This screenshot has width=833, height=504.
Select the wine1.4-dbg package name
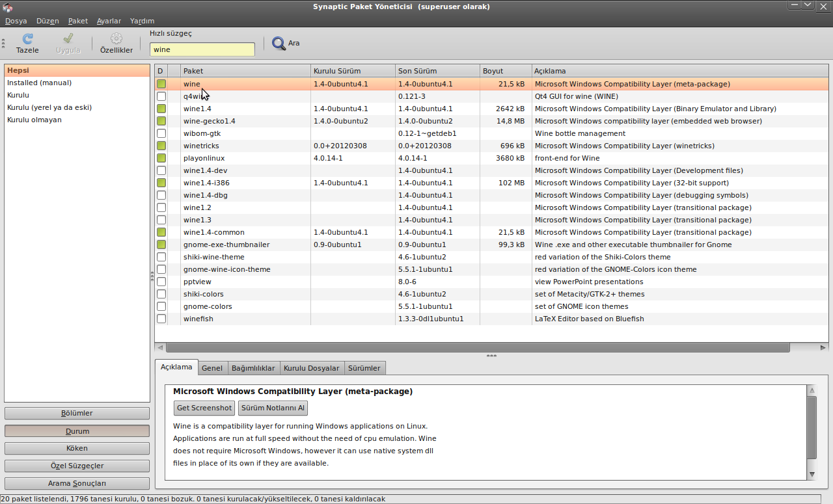tap(206, 195)
